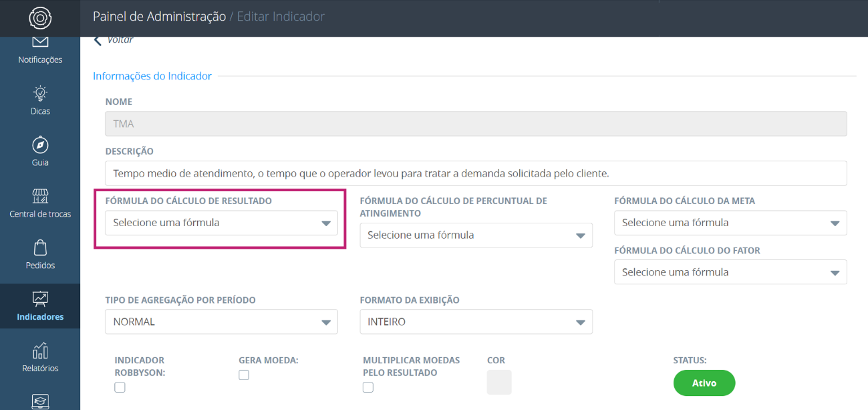Viewport: 868px width, 410px height.
Task: Select the Pedidos menu label
Action: (40, 266)
